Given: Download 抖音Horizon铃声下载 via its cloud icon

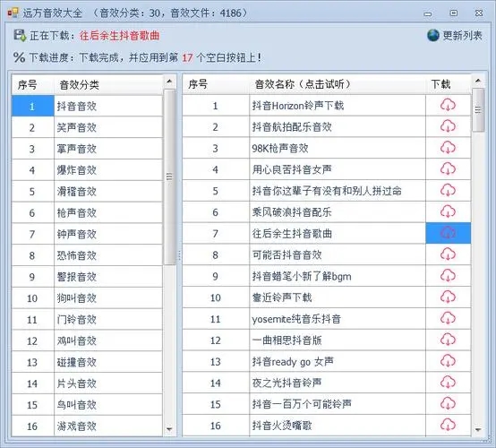Looking at the screenshot, I should click(448, 105).
